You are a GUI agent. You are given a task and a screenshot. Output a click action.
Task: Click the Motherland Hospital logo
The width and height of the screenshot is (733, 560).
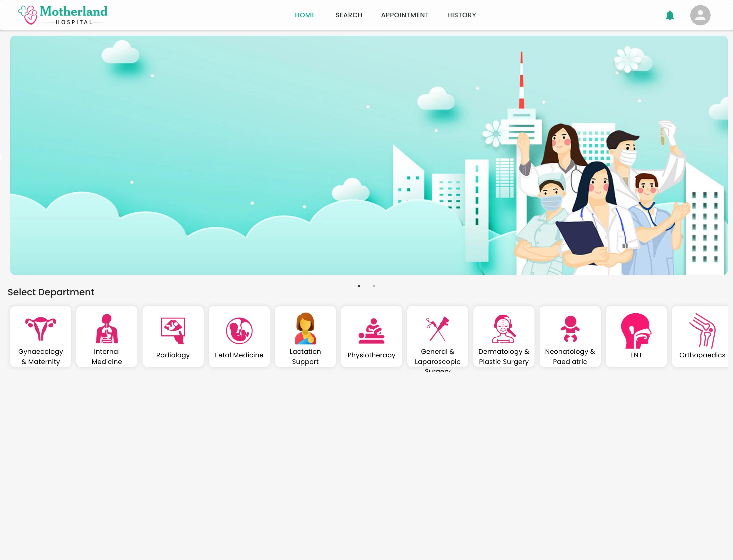(x=63, y=15)
